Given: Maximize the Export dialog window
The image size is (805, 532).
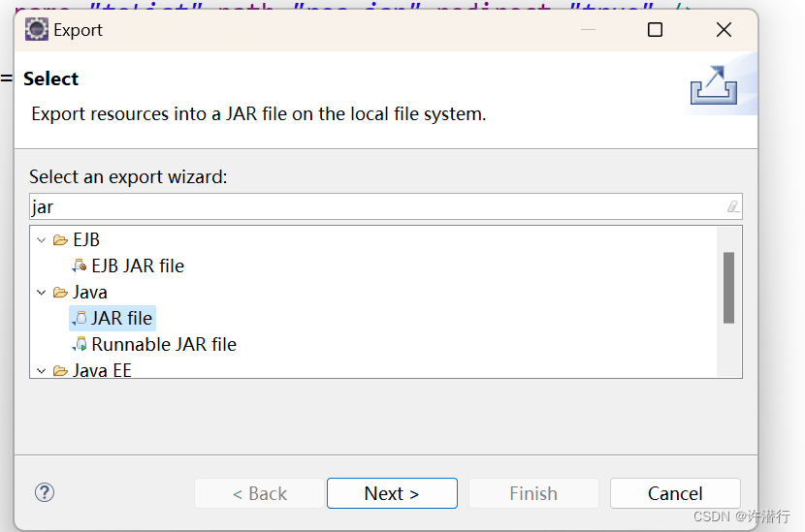Looking at the screenshot, I should coord(655,30).
